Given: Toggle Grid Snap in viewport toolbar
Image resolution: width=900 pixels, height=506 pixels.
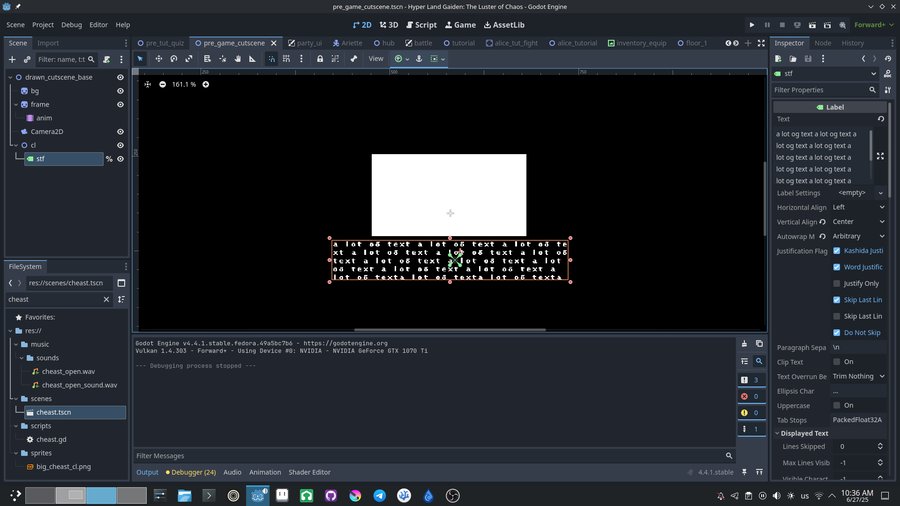Looking at the screenshot, I should (x=286, y=59).
